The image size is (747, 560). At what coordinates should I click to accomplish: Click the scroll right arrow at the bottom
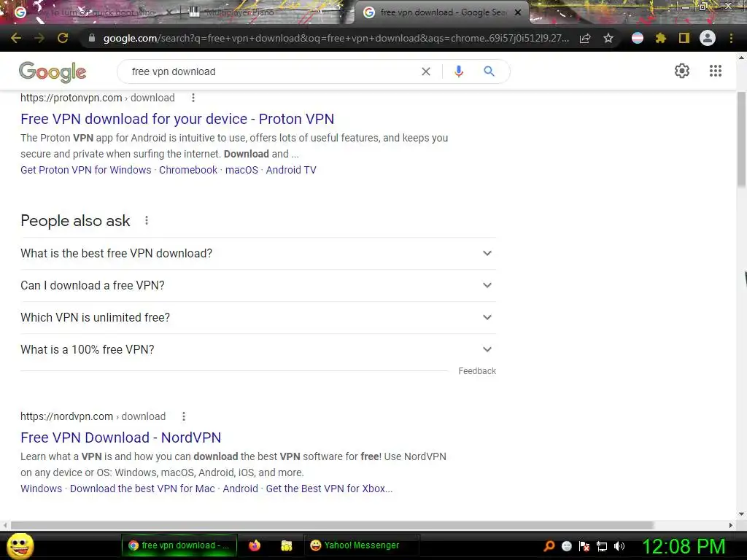pyautogui.click(x=731, y=525)
